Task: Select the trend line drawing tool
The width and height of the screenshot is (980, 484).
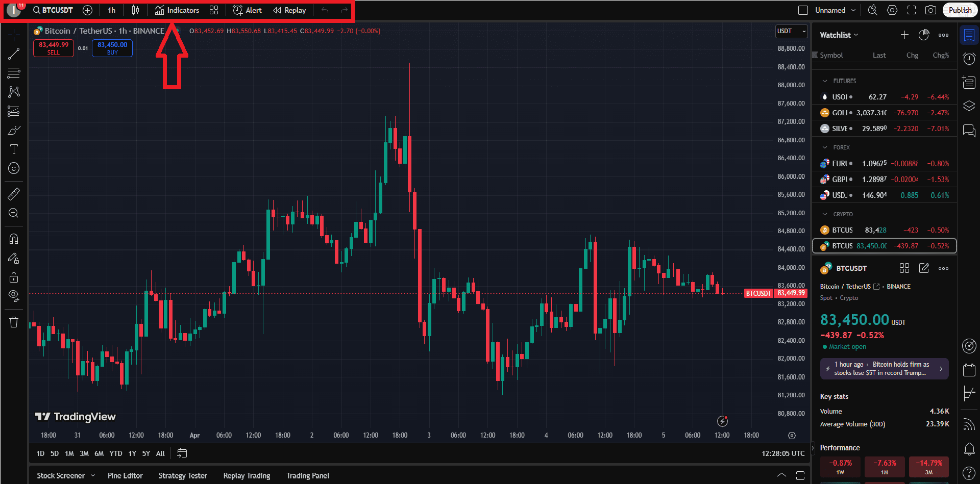Action: point(14,54)
